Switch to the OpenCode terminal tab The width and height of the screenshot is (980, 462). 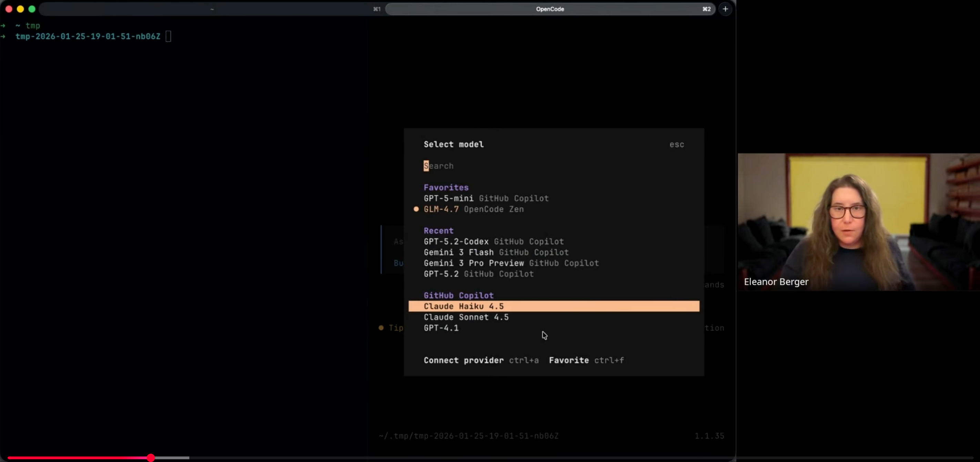pyautogui.click(x=550, y=9)
